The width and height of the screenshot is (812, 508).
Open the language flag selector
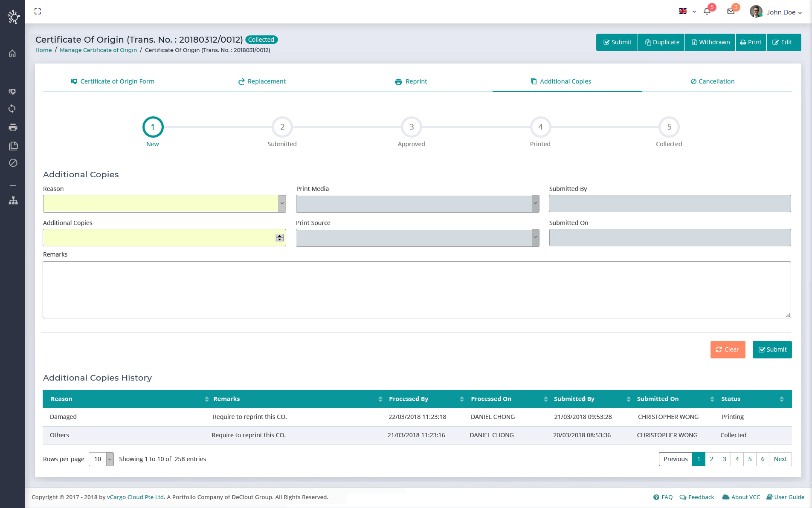click(x=687, y=12)
